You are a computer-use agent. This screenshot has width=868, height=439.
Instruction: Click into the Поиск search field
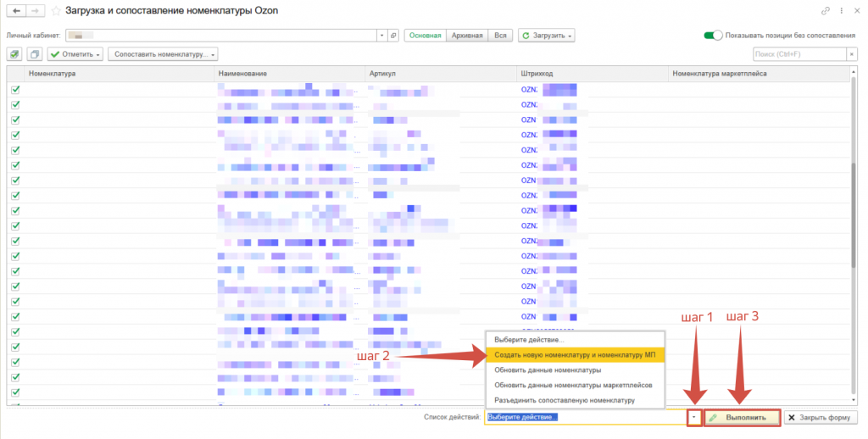797,54
